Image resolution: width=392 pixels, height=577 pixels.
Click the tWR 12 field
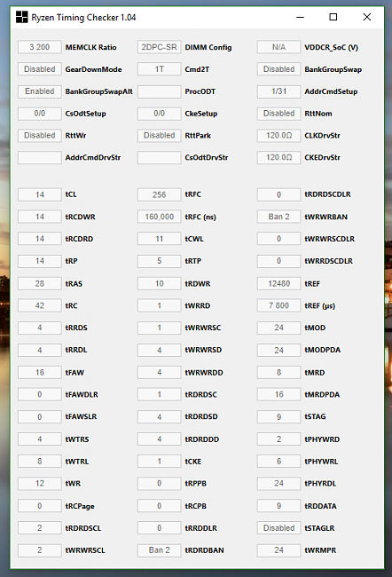[40, 483]
